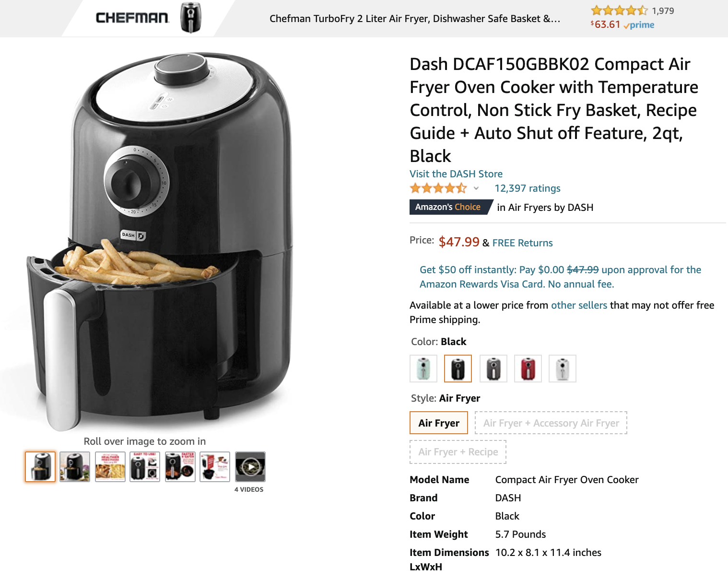Open Visit the DASH Store link
Image resolution: width=728 pixels, height=578 pixels.
456,174
